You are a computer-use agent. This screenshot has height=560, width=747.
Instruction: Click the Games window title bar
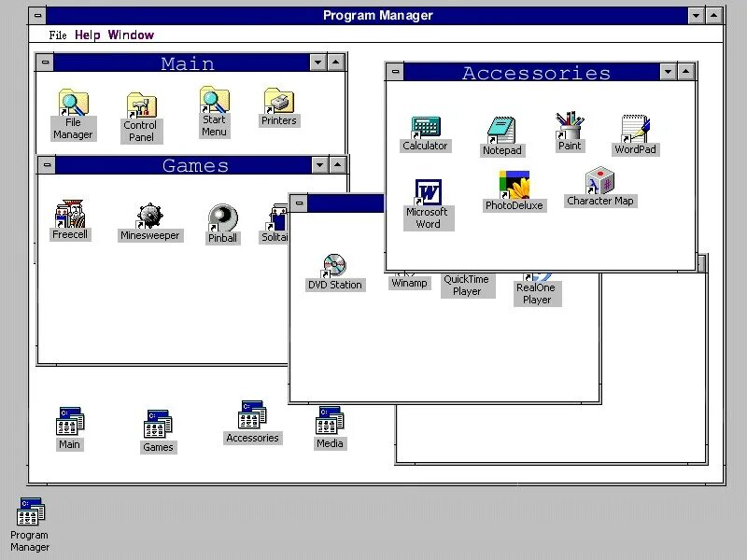point(183,165)
